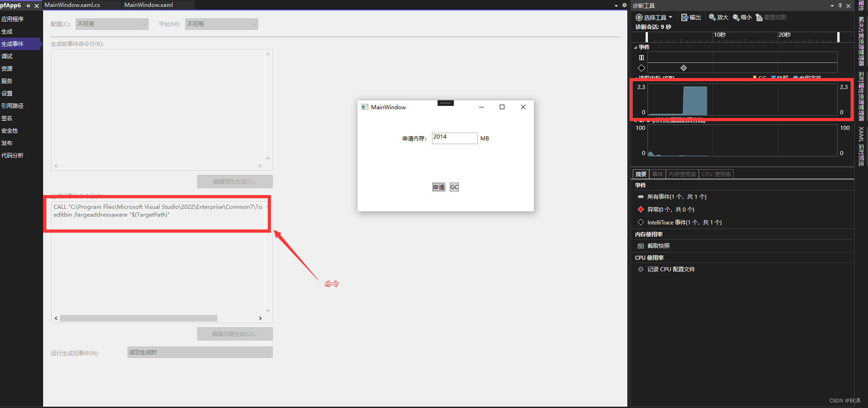The image size is (868, 408).
Task: Toggle 记录 CPU 配置文件 recording
Action: click(671, 269)
